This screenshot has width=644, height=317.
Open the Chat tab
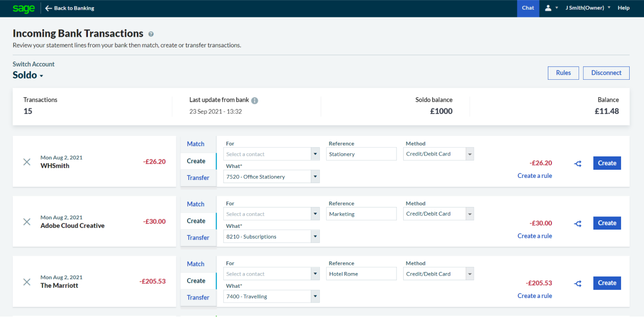pyautogui.click(x=528, y=8)
